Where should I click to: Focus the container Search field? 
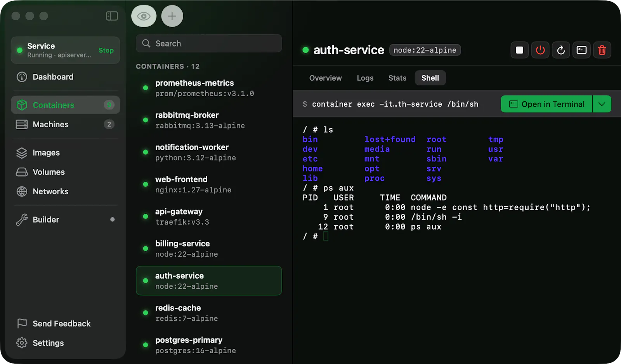click(209, 43)
